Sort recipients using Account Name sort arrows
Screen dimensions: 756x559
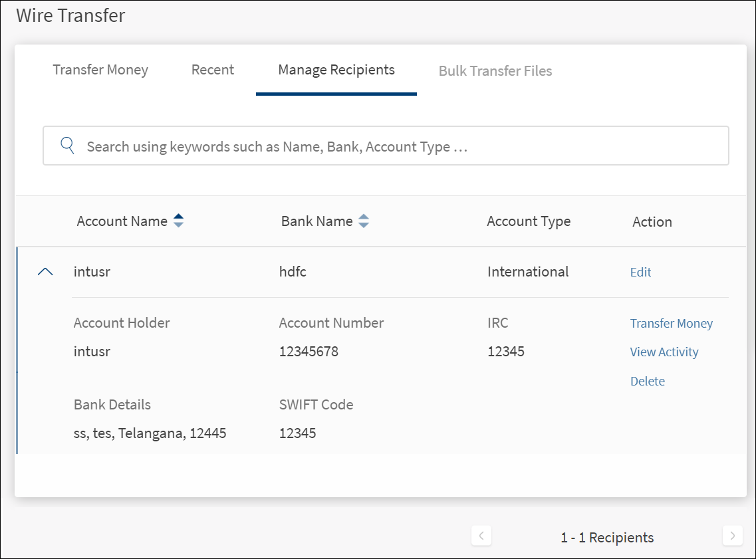178,221
